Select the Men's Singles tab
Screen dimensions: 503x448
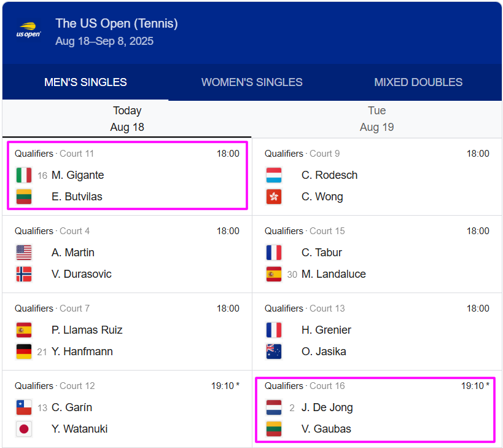coord(85,82)
